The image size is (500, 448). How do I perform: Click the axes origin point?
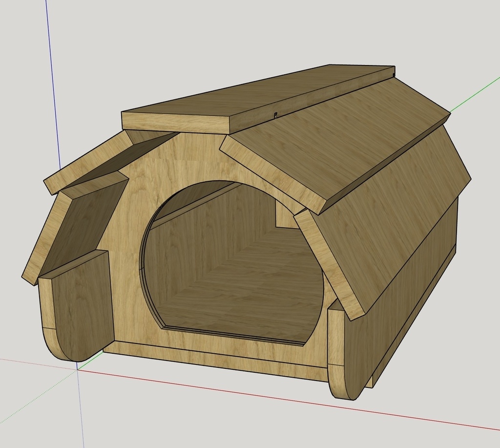pos(77,370)
